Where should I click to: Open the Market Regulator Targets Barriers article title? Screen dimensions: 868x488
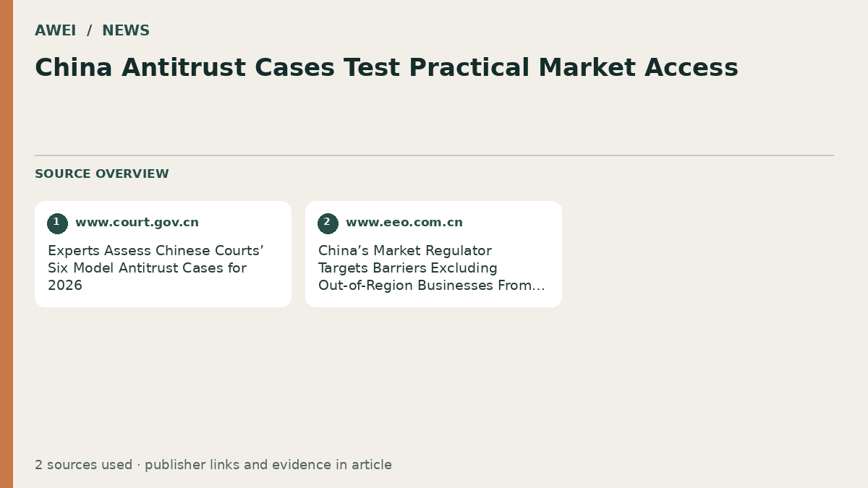click(432, 268)
